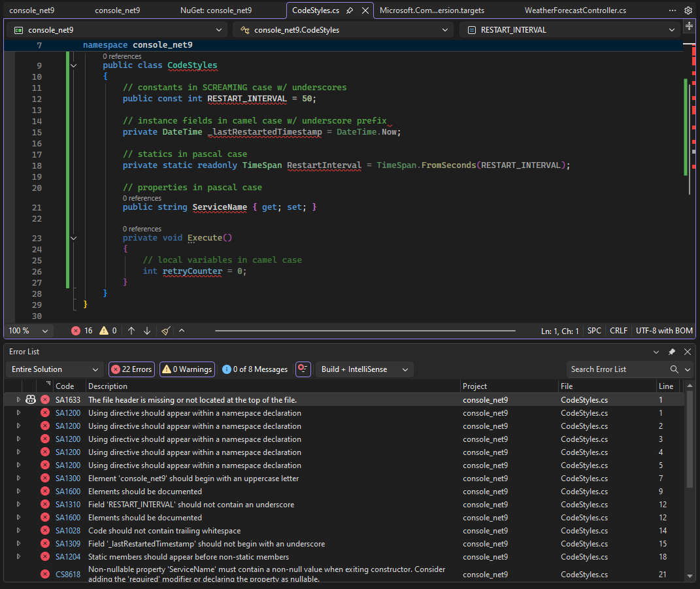Open the SA1309 code link
This screenshot has height=589, width=700.
[x=68, y=543]
